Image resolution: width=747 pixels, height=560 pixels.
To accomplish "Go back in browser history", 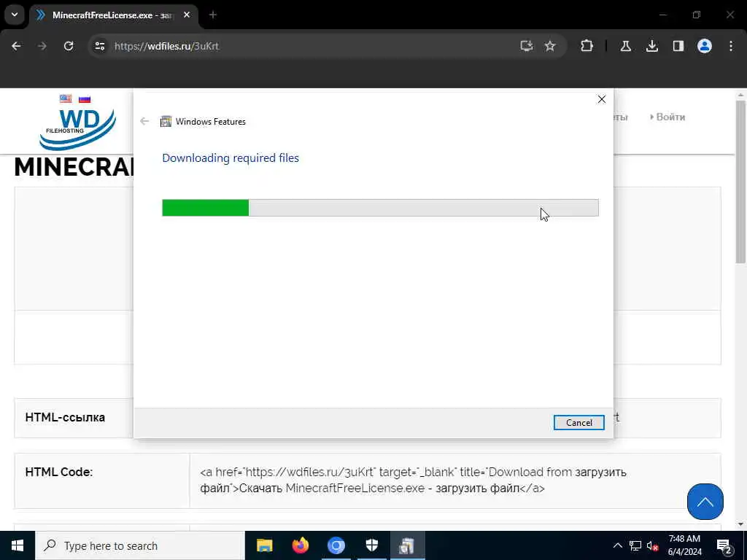I will pyautogui.click(x=16, y=46).
